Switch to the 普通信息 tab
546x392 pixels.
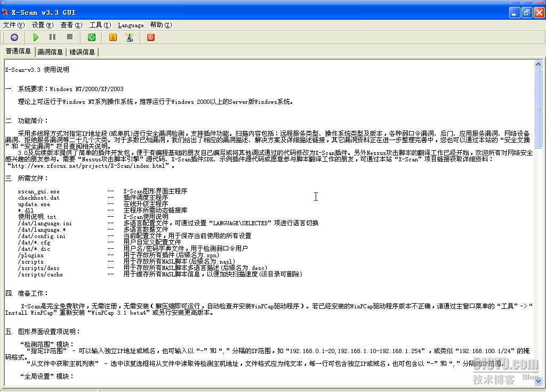coord(18,51)
